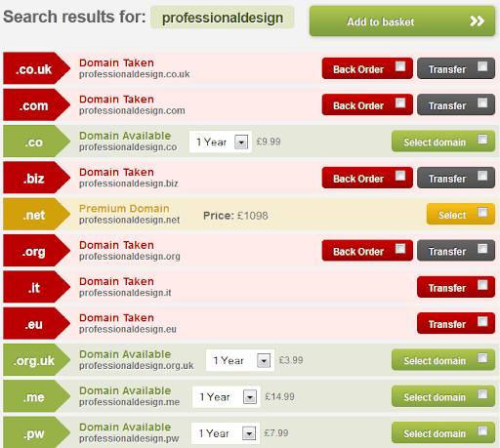
Task: Tick Back Order checkbox for professionaldesign.org
Action: coord(400,248)
